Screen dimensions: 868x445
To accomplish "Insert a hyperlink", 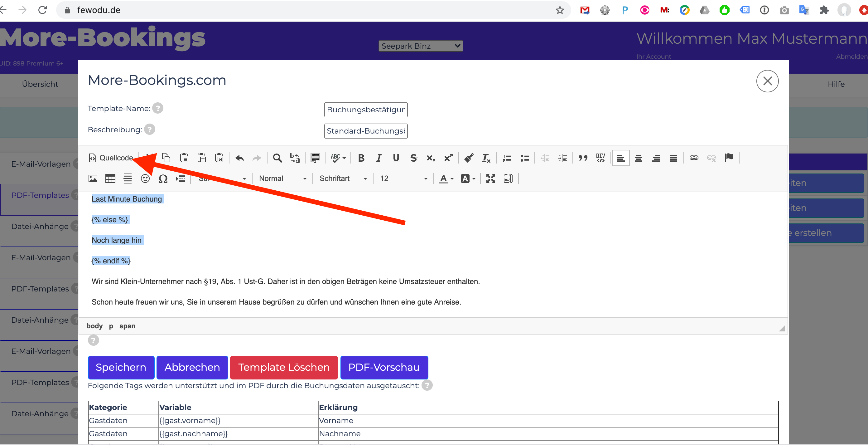I will 694,158.
